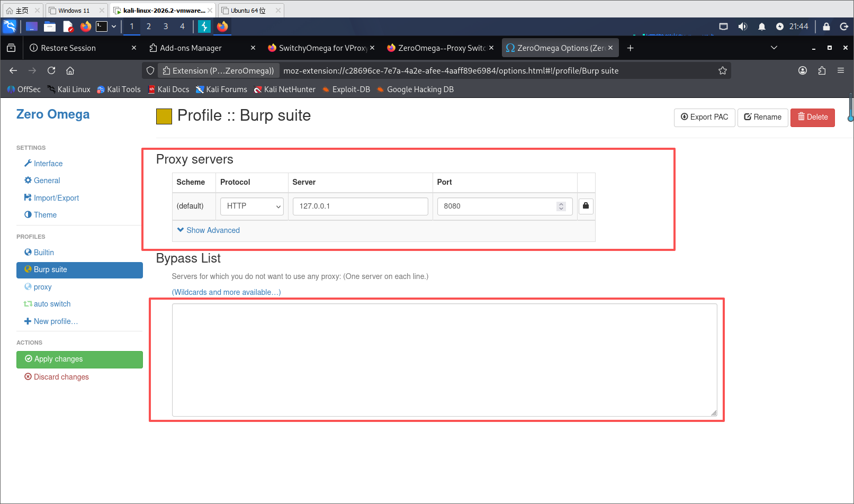Click the volume speaker icon in system tray
The image size is (854, 504).
(743, 26)
